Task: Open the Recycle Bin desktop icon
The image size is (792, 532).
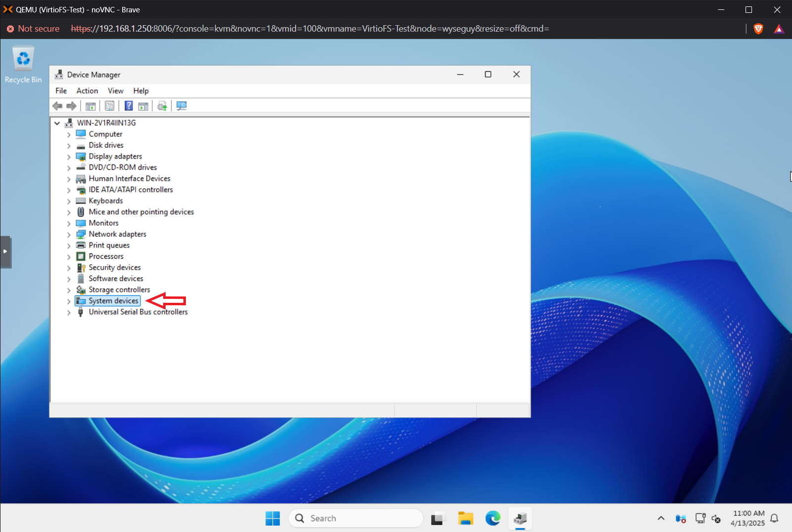Action: [x=23, y=65]
